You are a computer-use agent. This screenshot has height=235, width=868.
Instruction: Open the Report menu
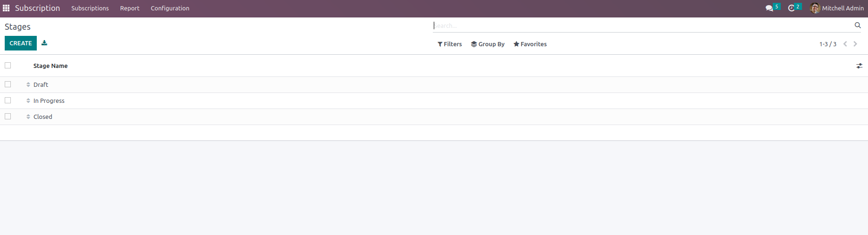click(130, 8)
